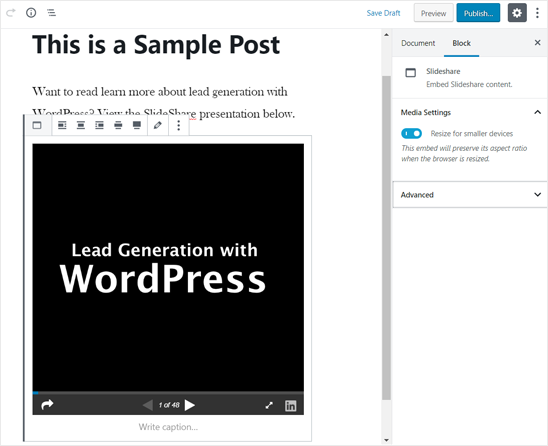Close the settings sidebar with X
The width and height of the screenshot is (548, 446).
pos(538,43)
